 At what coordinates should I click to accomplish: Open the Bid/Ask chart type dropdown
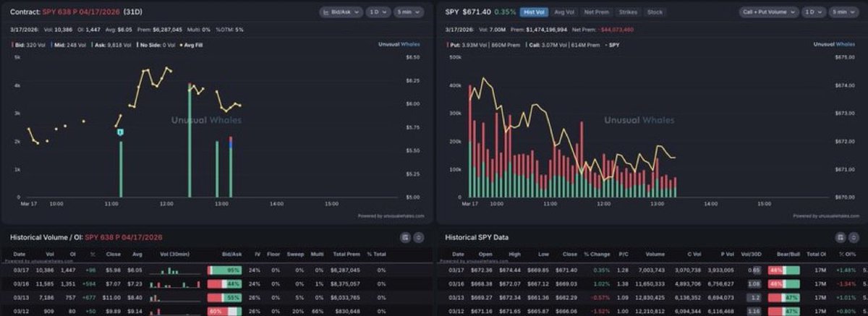coord(341,12)
